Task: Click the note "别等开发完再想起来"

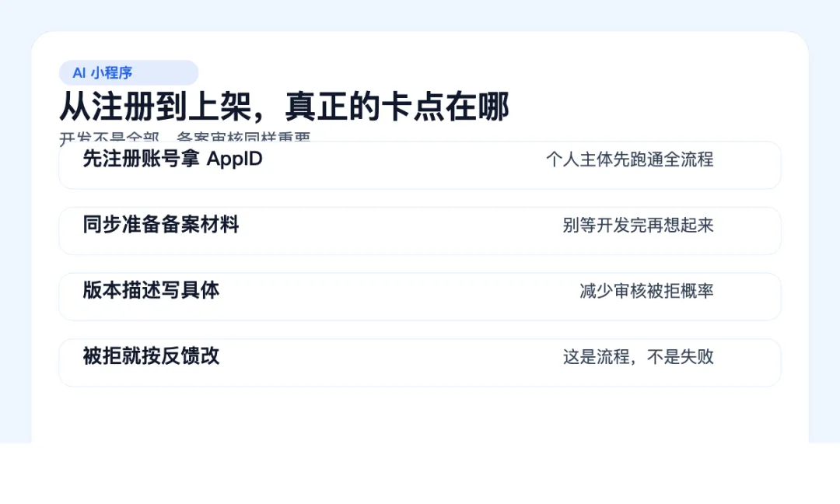Action: click(x=638, y=225)
